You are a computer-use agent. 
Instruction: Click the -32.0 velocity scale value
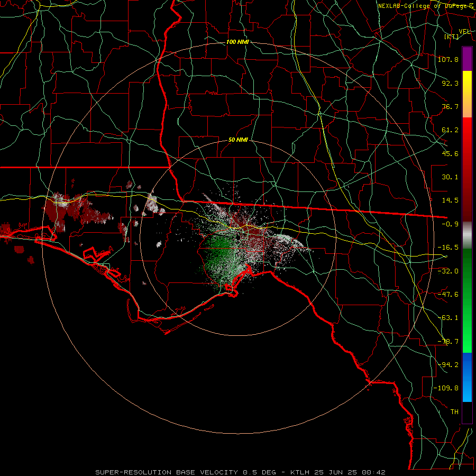[448, 271]
